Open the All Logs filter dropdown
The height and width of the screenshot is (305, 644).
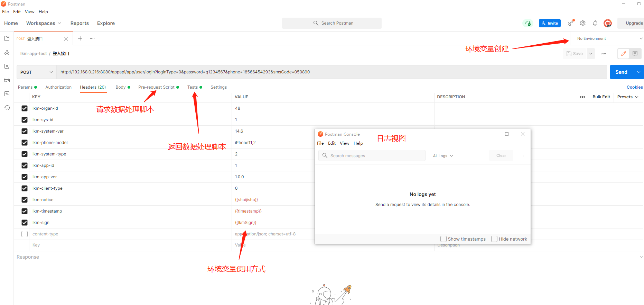(x=443, y=156)
